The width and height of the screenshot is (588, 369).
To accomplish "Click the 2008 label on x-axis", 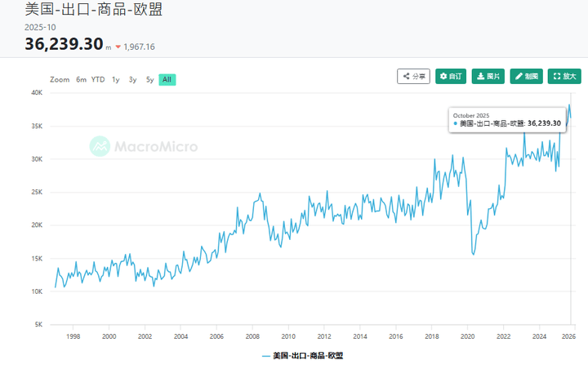I will 252,336.
